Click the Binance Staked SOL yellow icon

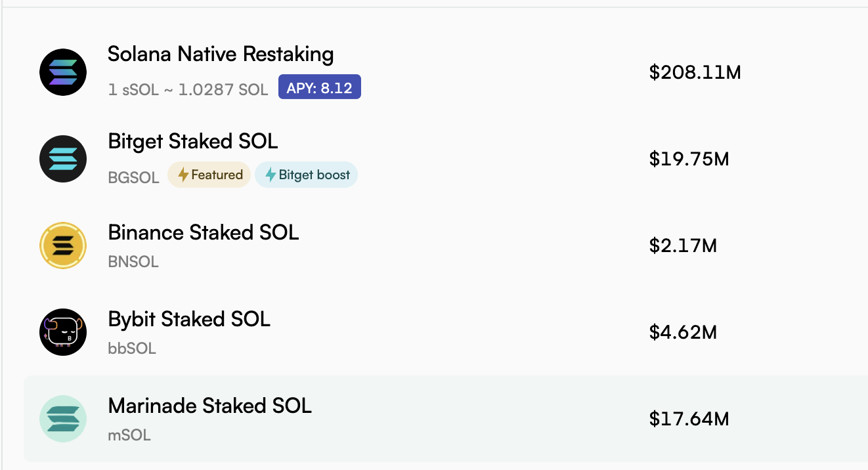63,246
